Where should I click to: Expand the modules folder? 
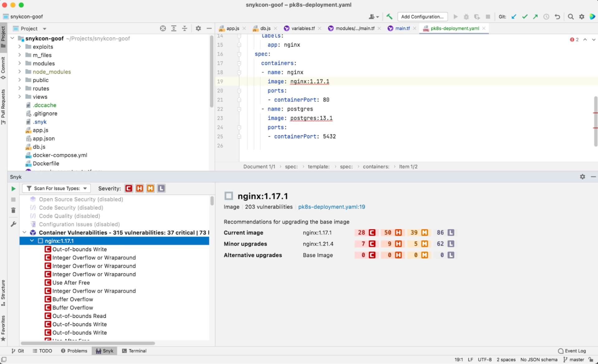(19, 64)
